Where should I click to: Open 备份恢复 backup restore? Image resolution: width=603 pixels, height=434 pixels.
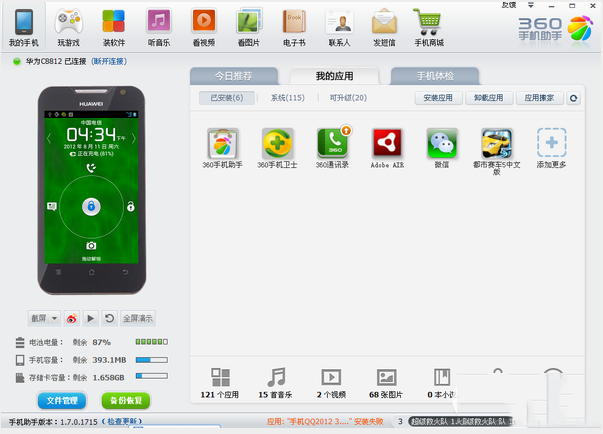click(x=126, y=401)
